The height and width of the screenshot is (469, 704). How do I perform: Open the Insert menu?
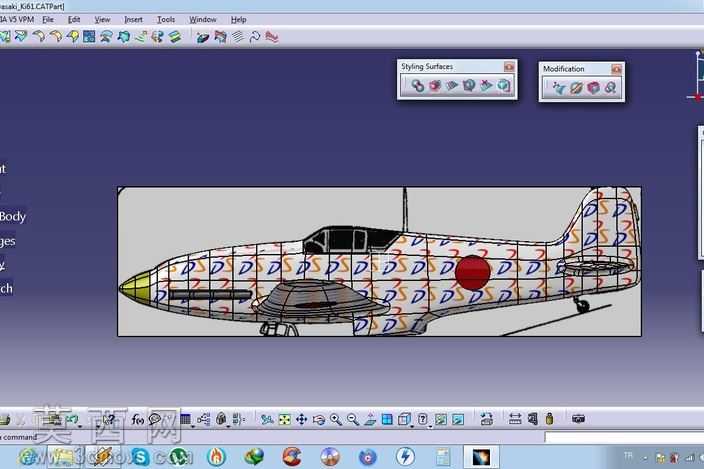coord(133,20)
